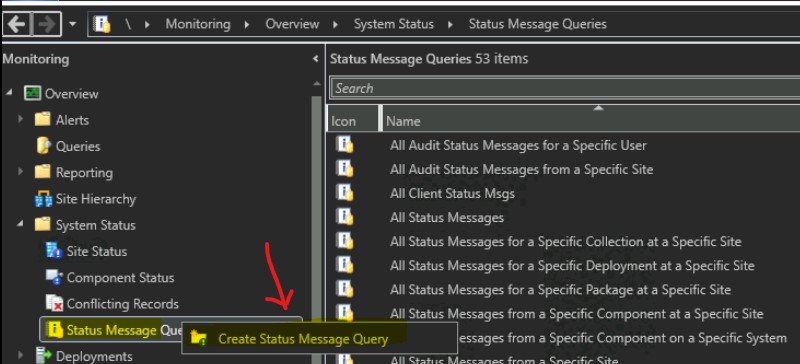Image resolution: width=800 pixels, height=364 pixels.
Task: Open the breadcrumb arrow after Overview
Action: (336, 24)
